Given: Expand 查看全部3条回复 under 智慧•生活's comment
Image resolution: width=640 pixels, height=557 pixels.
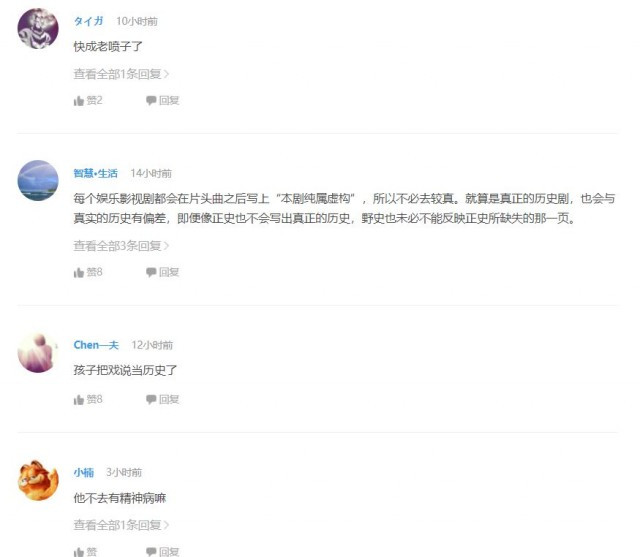Looking at the screenshot, I should tap(121, 246).
